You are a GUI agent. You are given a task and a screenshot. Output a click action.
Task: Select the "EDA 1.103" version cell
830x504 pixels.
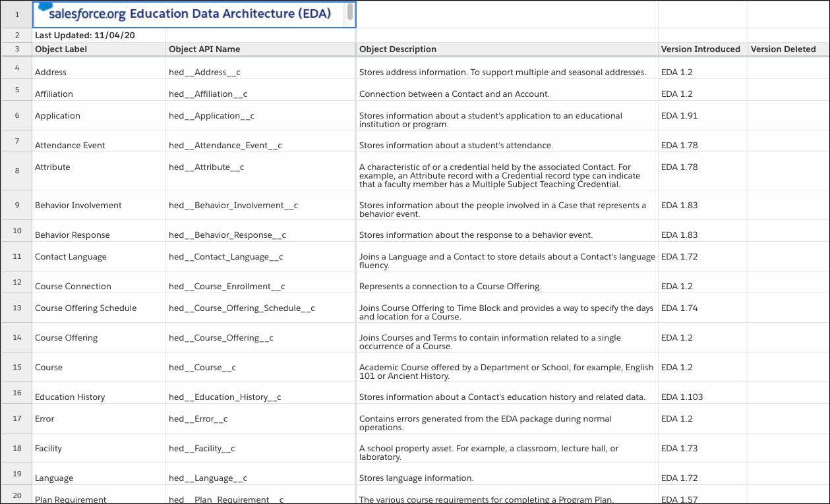pyautogui.click(x=680, y=397)
